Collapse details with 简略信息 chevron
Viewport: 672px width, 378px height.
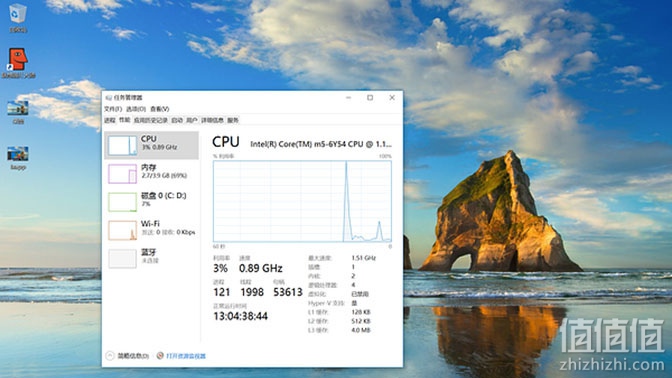(110, 356)
